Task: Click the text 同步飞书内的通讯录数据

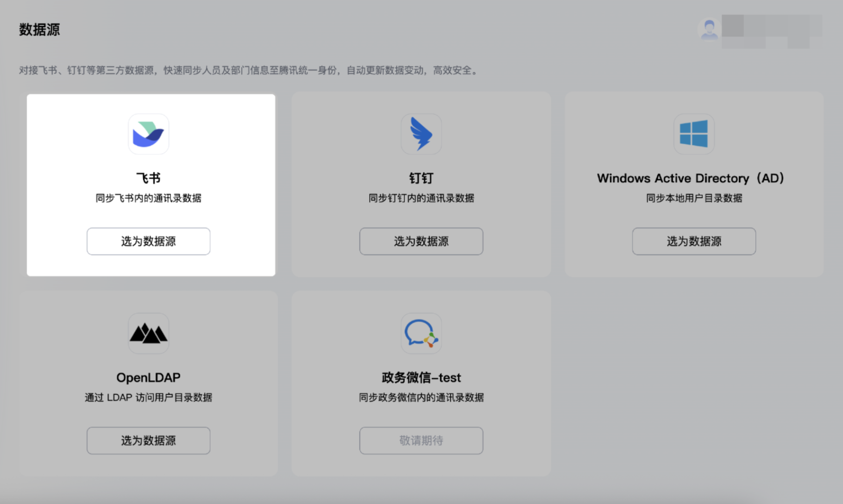Action: [148, 198]
